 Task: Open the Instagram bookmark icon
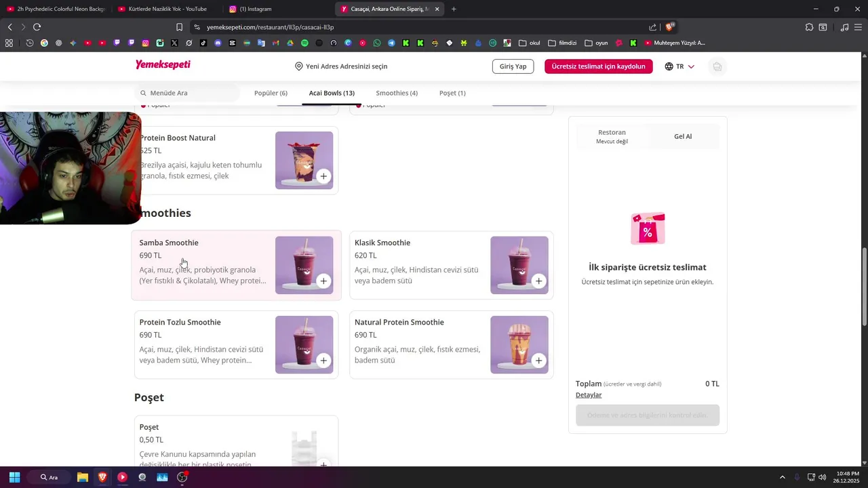145,43
